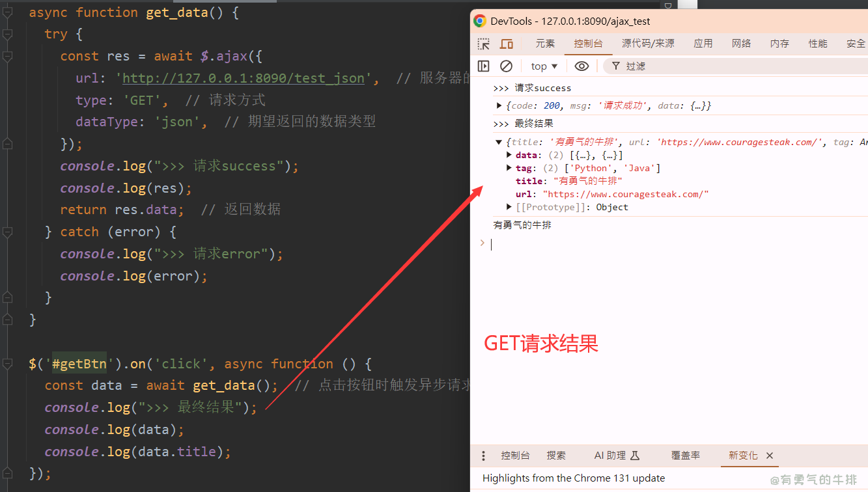This screenshot has width=868, height=492.
Task: Click the eye icon for live expressions
Action: pyautogui.click(x=581, y=66)
